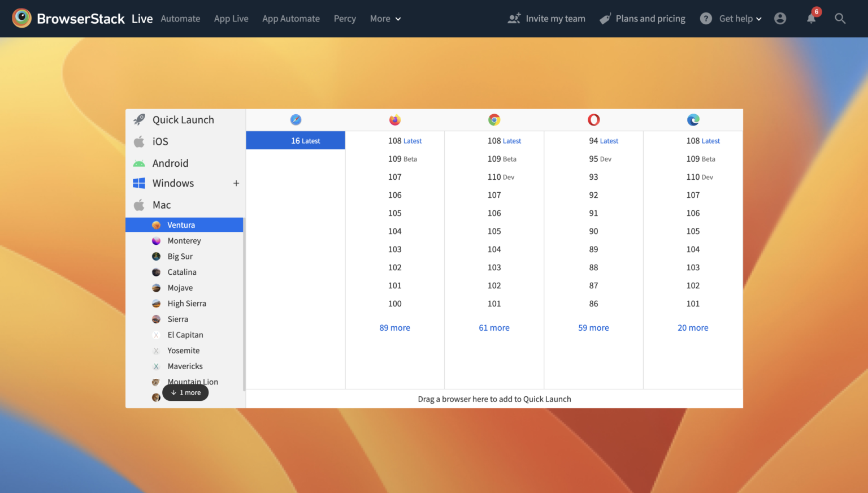Select Monterey from the OS list

pos(184,240)
